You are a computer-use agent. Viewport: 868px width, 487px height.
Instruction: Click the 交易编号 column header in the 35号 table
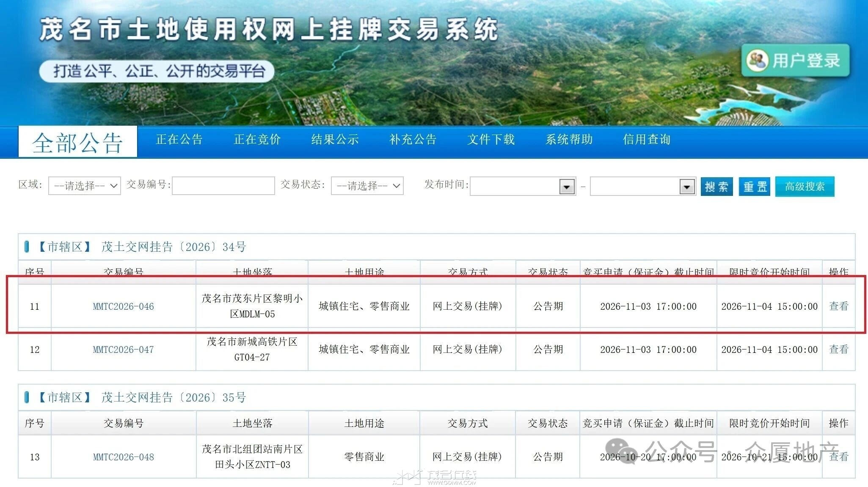coord(124,423)
